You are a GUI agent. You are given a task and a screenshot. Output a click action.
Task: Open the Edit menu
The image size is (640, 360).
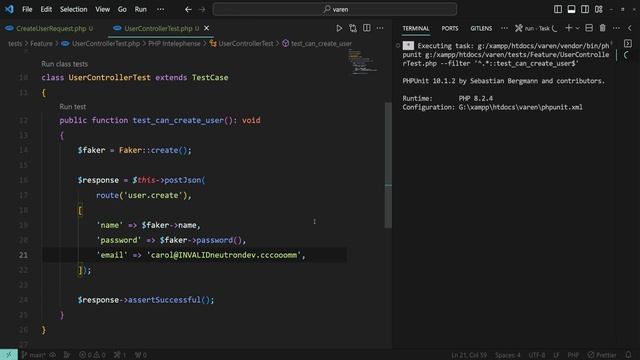coord(46,9)
